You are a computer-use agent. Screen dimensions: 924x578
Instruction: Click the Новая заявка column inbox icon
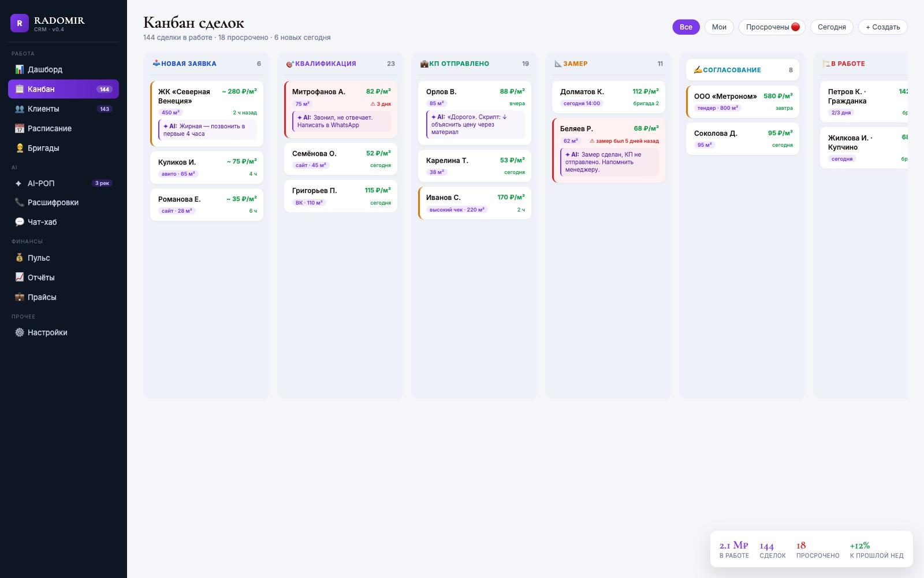click(x=156, y=64)
